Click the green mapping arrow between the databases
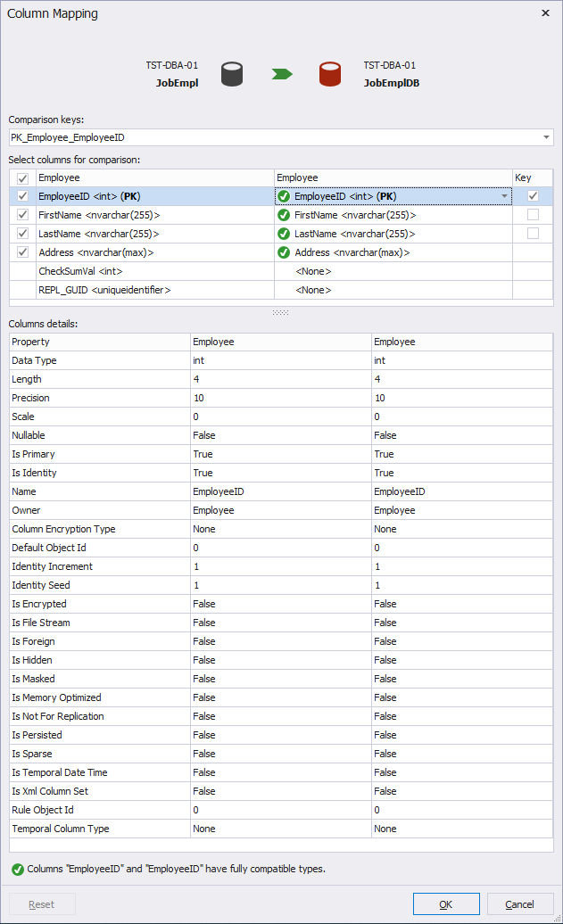This screenshot has height=924, width=563. [282, 74]
